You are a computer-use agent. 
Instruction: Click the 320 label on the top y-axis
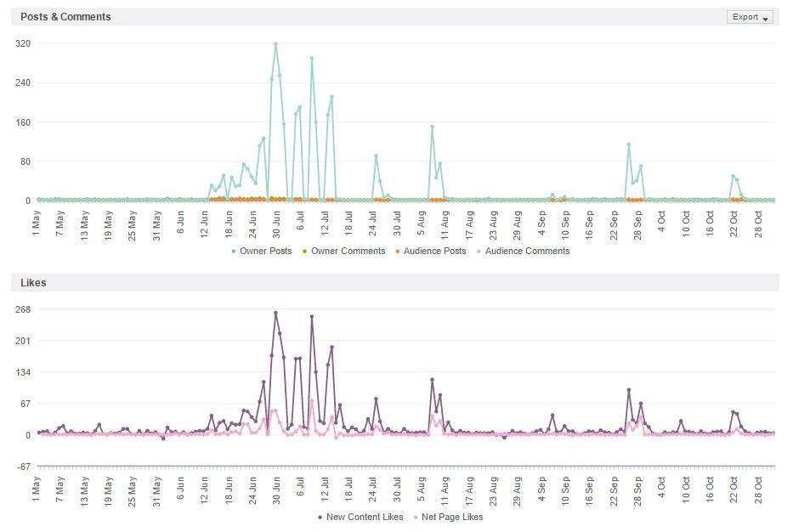22,43
